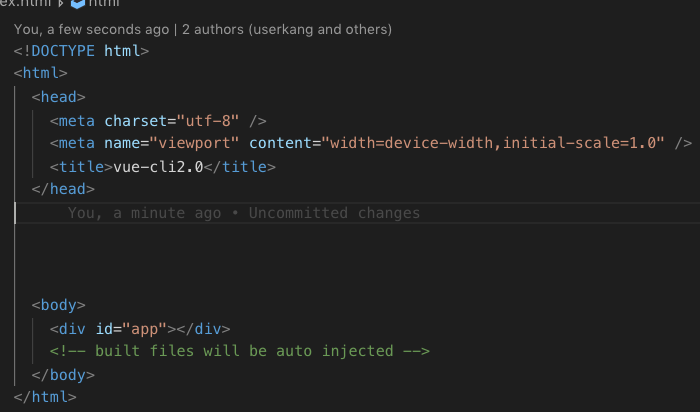Select the charset "utf-8" value
This screenshot has height=412, width=700.
(208, 121)
